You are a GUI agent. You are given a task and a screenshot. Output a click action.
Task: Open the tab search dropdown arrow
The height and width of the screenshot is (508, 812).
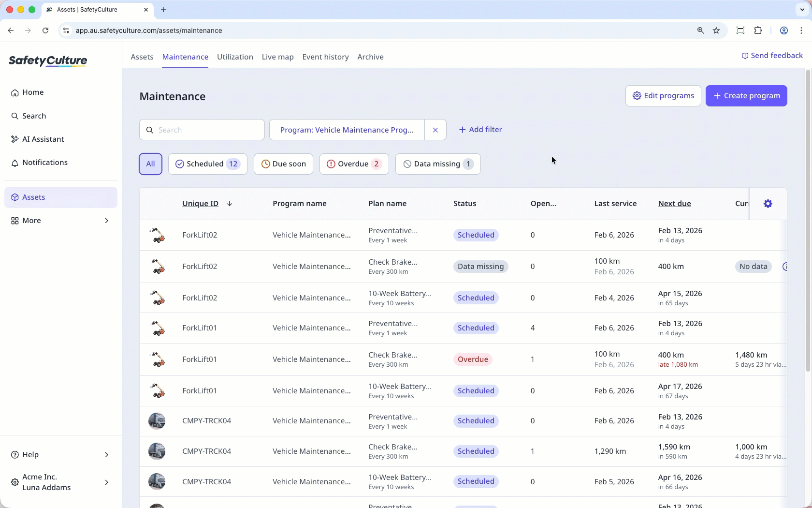(x=802, y=10)
